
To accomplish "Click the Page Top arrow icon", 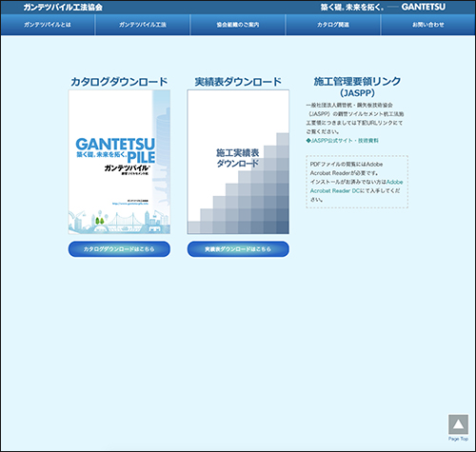I will click(x=458, y=424).
